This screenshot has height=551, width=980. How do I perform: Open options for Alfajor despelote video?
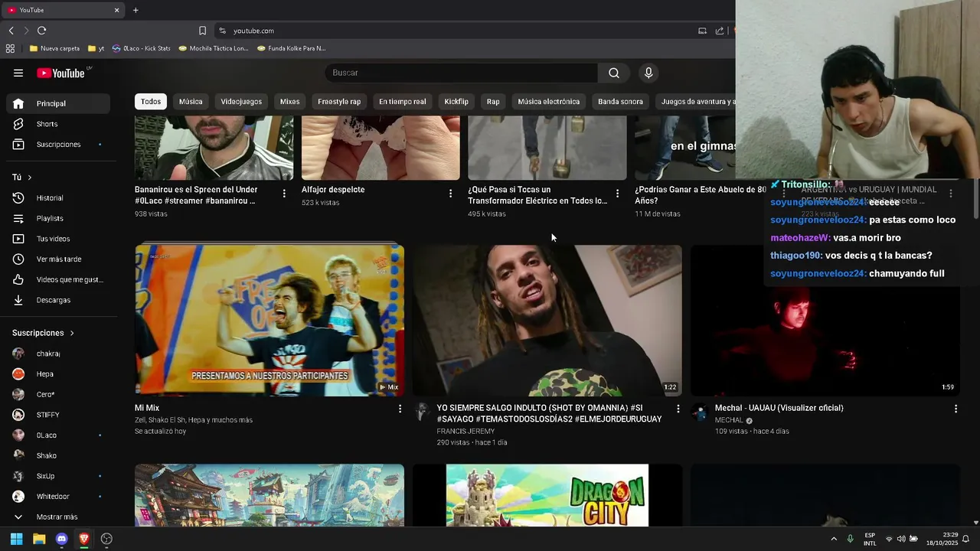point(450,194)
